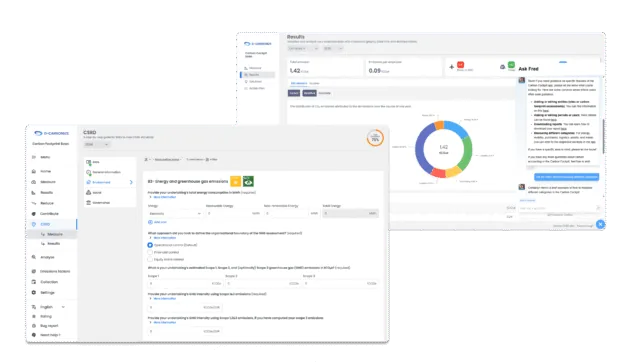Click the first dark filter button in Results
Screen dimensions: 640x364
[294, 93]
